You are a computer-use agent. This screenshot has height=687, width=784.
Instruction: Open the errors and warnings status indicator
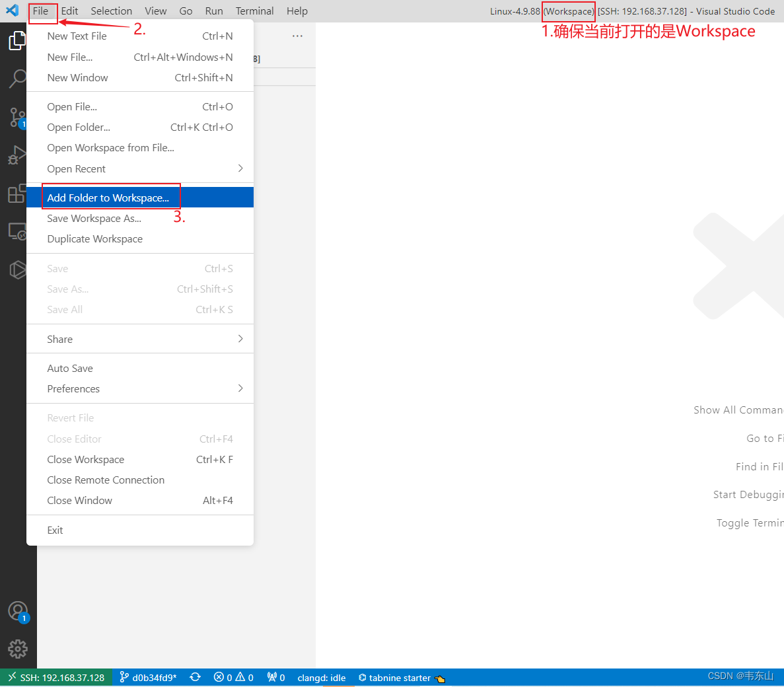(234, 678)
